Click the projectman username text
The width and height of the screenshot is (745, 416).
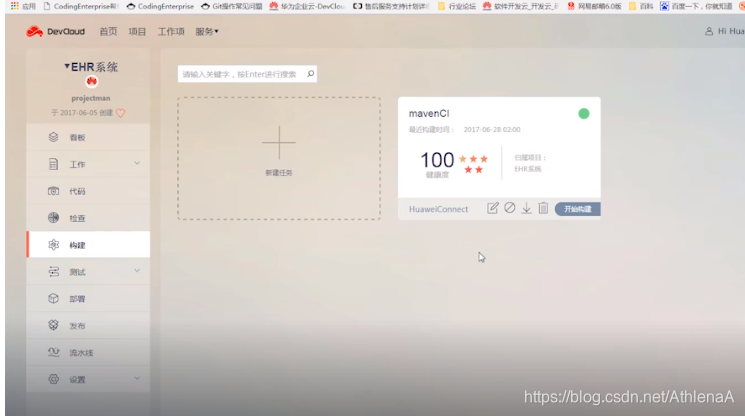point(91,98)
